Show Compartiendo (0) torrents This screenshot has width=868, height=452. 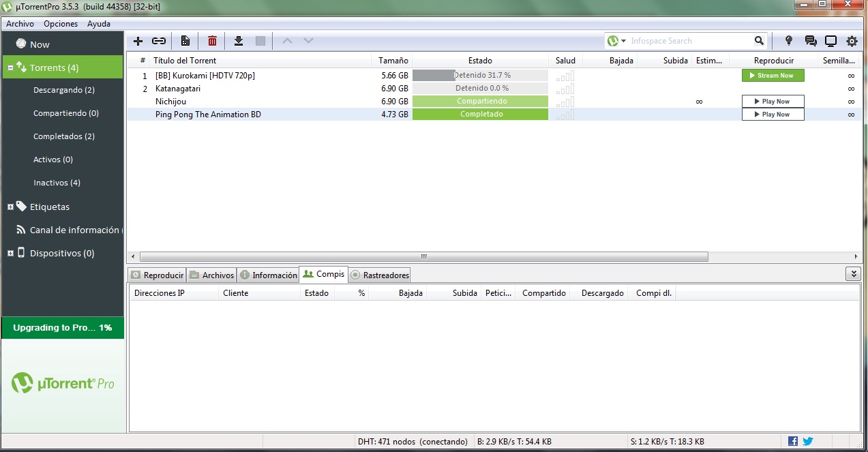tap(66, 113)
